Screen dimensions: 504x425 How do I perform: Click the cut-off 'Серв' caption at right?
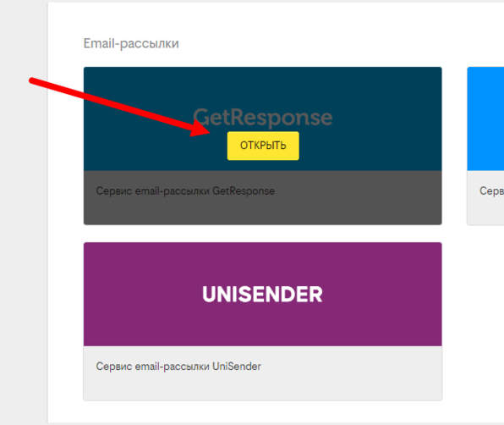[x=491, y=190]
